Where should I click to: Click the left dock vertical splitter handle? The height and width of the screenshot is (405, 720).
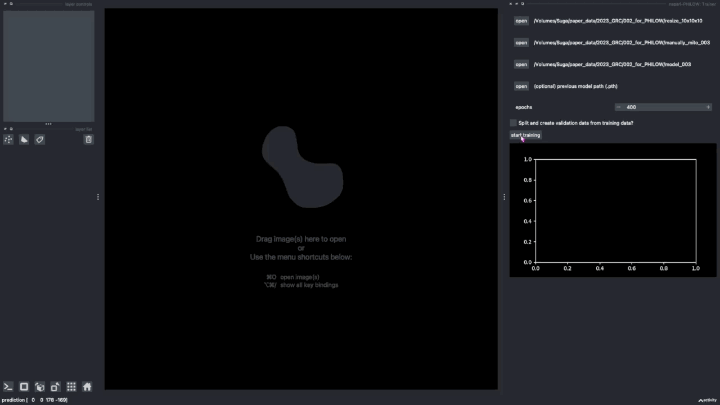[x=98, y=197]
